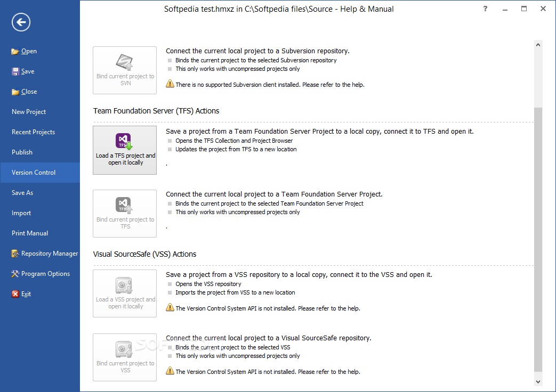
Task: Click the Save floppy disk icon
Action: click(15, 71)
